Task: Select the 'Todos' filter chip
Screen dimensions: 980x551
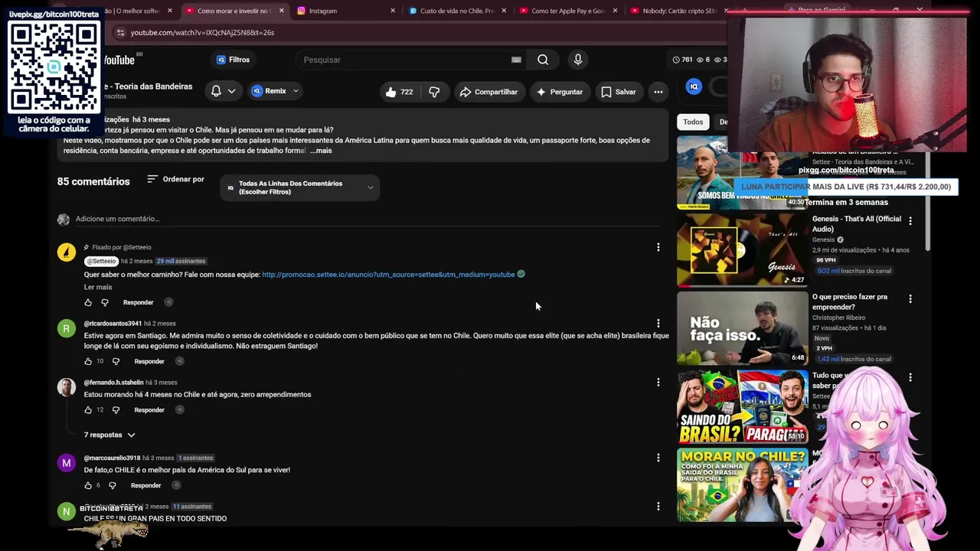Action: pos(693,122)
